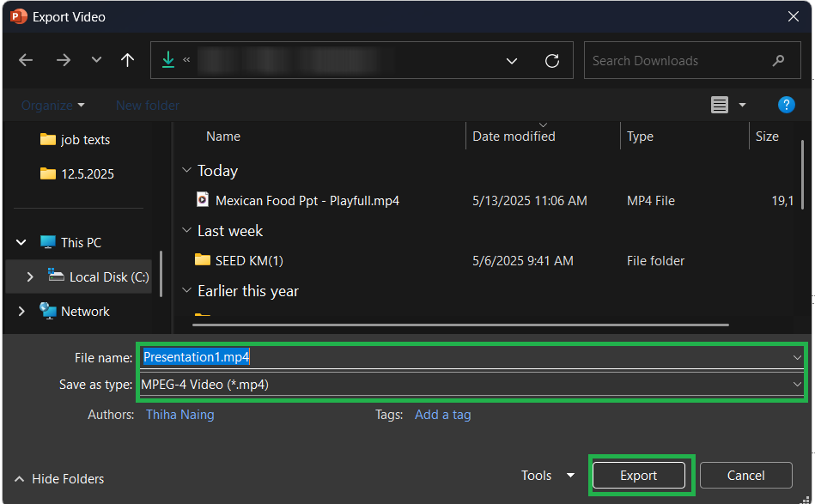The image size is (815, 504).
Task: Click the MP4 file icon for Mexican Food Ppt
Action: (x=202, y=200)
